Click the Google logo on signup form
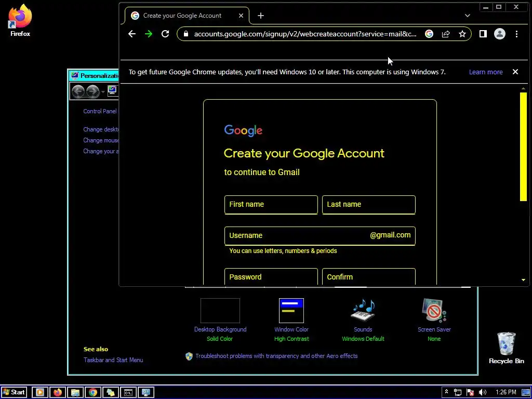This screenshot has height=399, width=532. 243,130
